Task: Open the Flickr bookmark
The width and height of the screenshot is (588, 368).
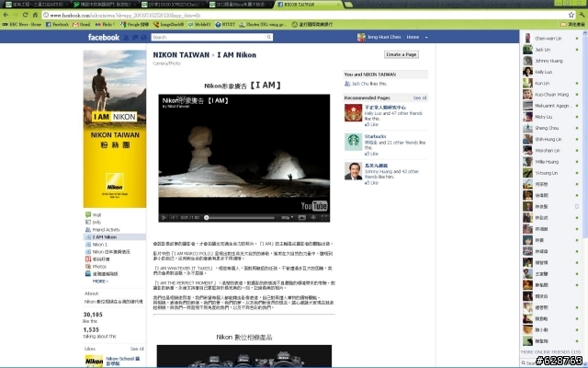Action: click(106, 25)
